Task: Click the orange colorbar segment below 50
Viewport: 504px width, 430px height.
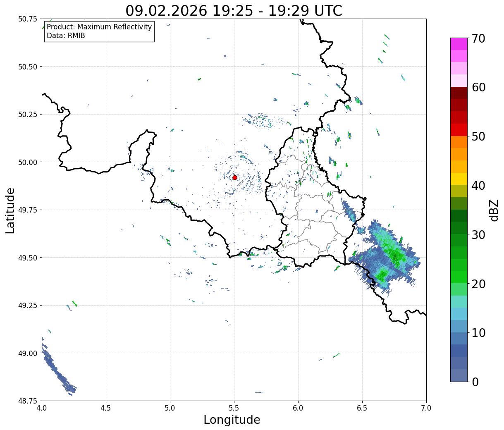Action: pos(459,142)
